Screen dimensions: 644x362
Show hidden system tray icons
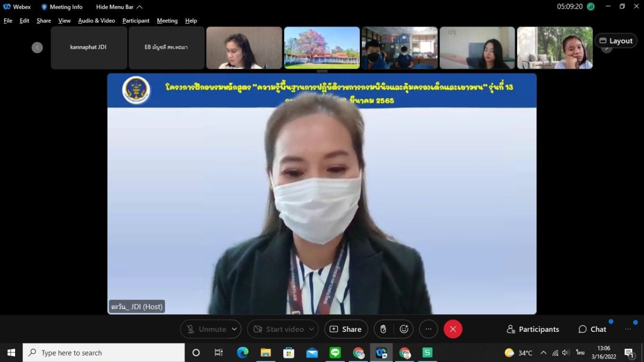click(x=543, y=353)
